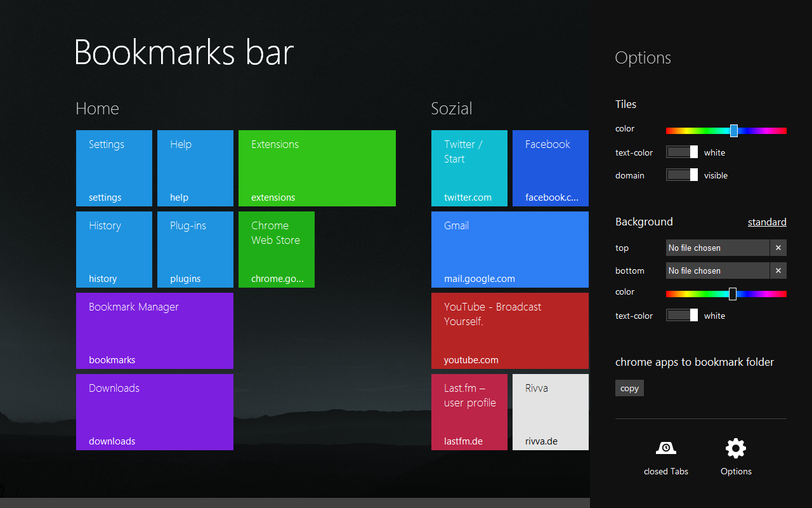Click the Background section heading
812x508 pixels.
pos(644,222)
